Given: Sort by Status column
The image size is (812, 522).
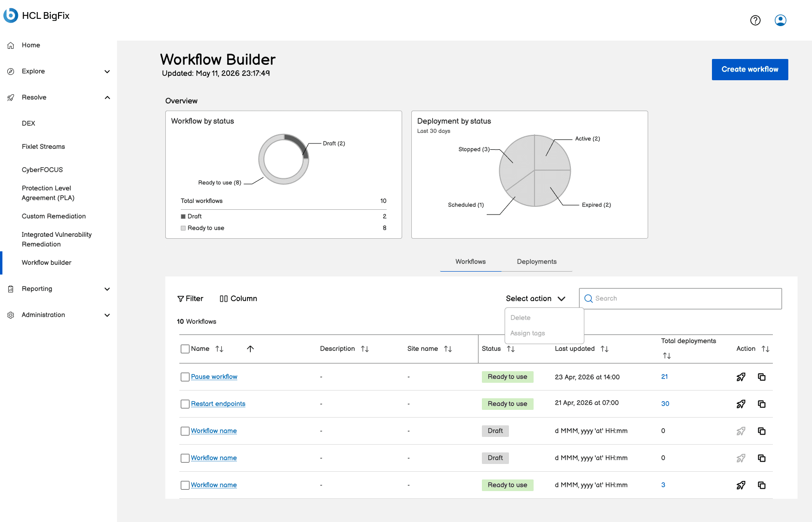Looking at the screenshot, I should (511, 349).
